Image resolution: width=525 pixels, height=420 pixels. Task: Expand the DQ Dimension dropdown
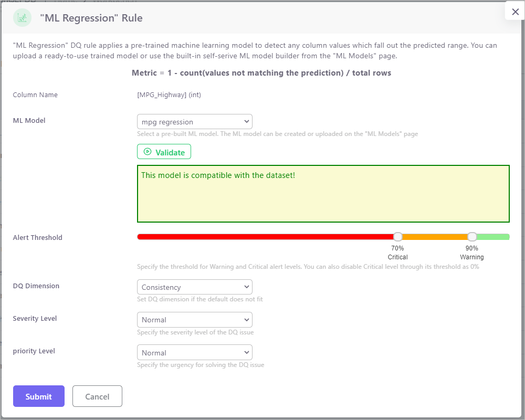coord(194,287)
